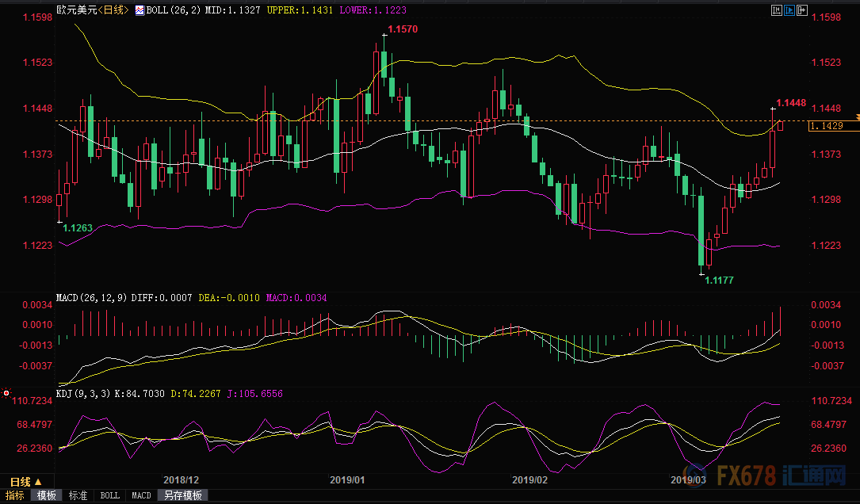This screenshot has width=860, height=504.
Task: Click the red KDJ alert dot icon
Action: click(6, 393)
